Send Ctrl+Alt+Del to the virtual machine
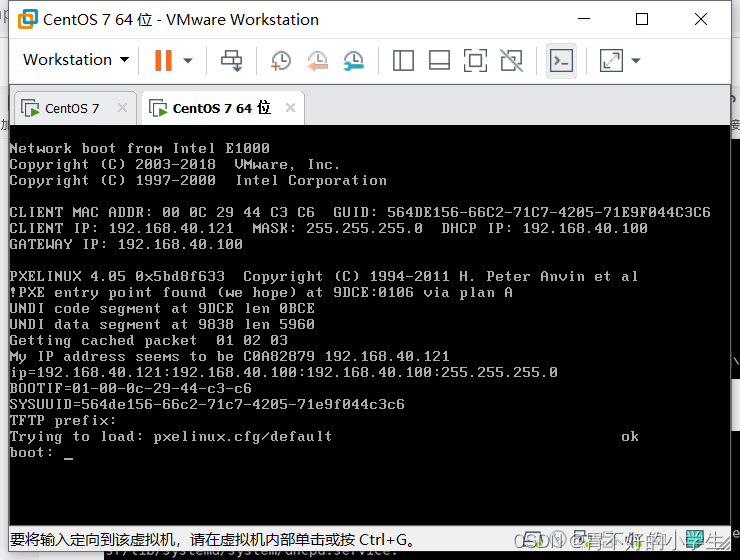Viewport: 740px width, 560px height. tap(231, 60)
